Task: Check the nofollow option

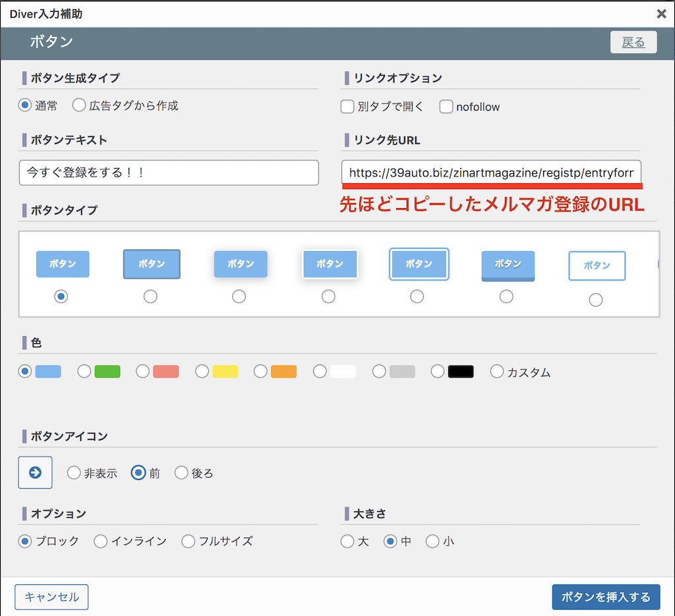Action: 446,106
